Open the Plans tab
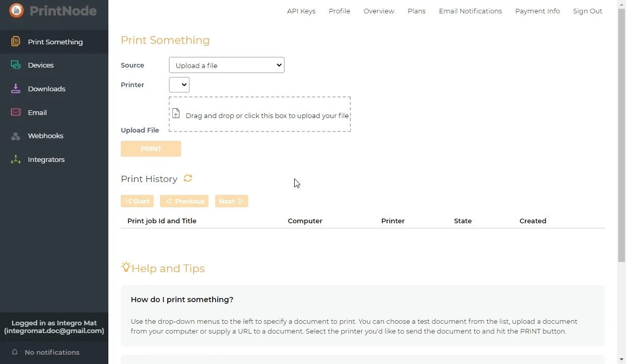Image resolution: width=626 pixels, height=364 pixels. pos(416,11)
